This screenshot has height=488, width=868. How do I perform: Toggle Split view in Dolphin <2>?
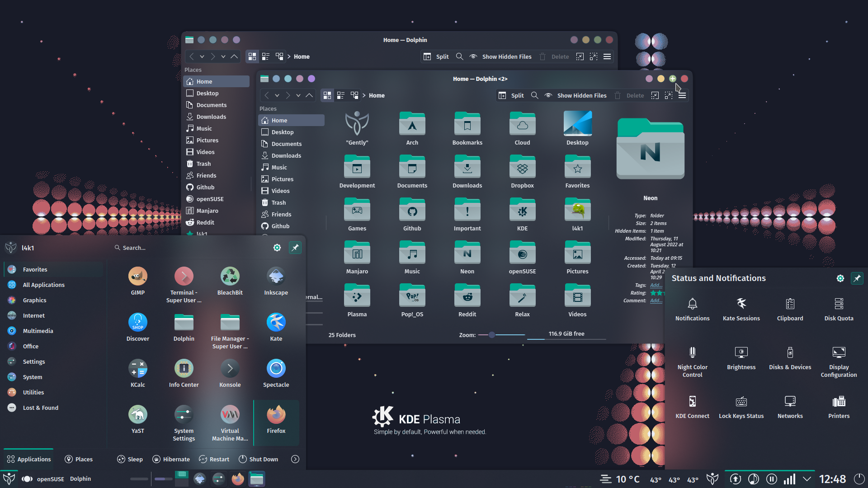pyautogui.click(x=511, y=95)
